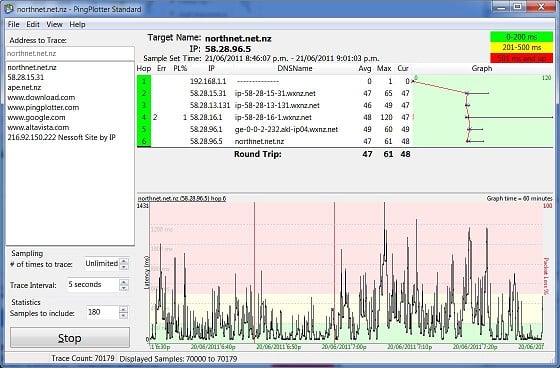
Task: Select www.pingplotter.com in the address list
Action: [43, 108]
